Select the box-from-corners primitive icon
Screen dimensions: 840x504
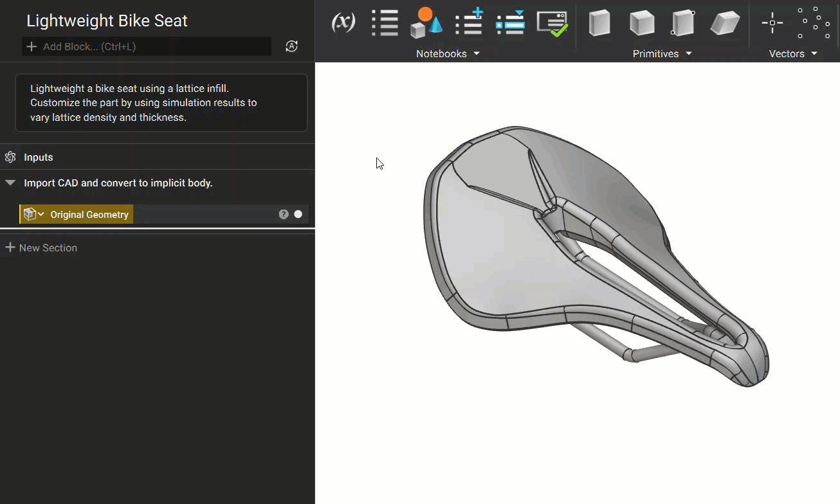click(683, 23)
